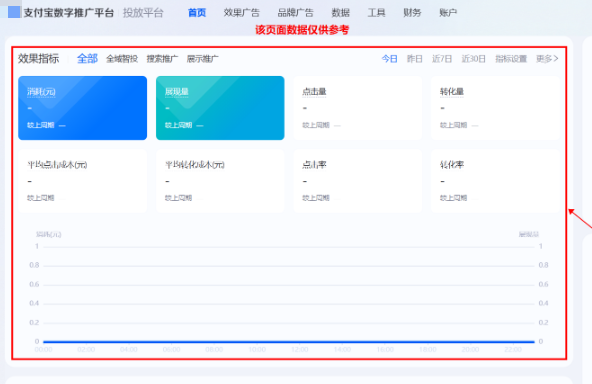Viewport: 592px width, 384px height.
Task: Select the 消耗(元) metric card
Action: coord(83,108)
